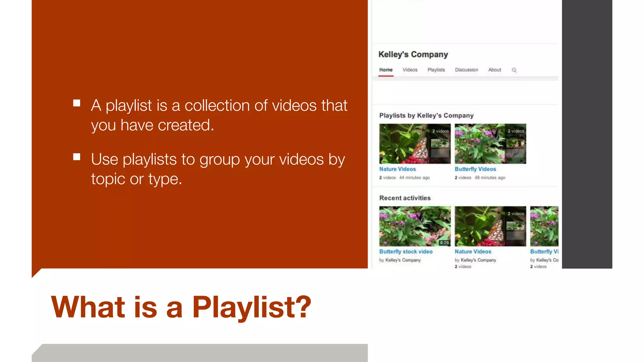Open the Playlists tab
644x362 pixels.
(436, 70)
